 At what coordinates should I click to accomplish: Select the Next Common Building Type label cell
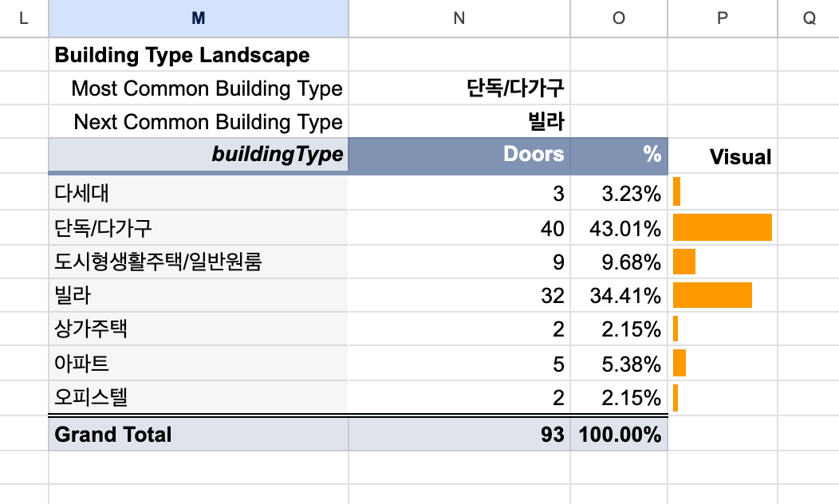[199, 121]
